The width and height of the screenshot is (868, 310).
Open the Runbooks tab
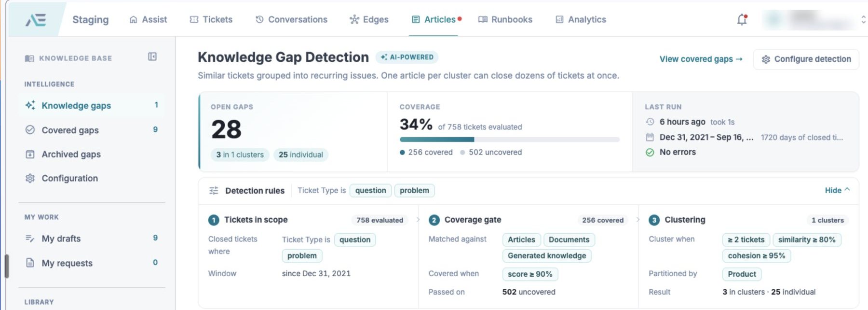click(505, 20)
